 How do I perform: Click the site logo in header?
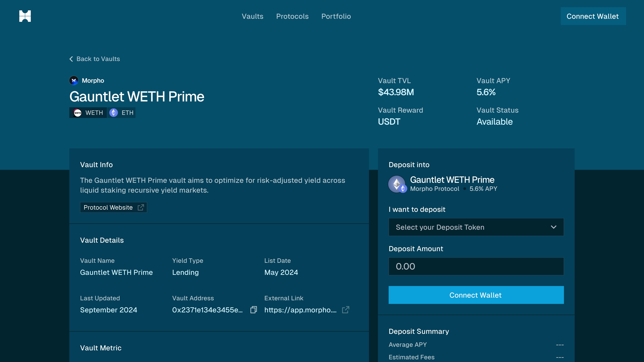click(25, 16)
